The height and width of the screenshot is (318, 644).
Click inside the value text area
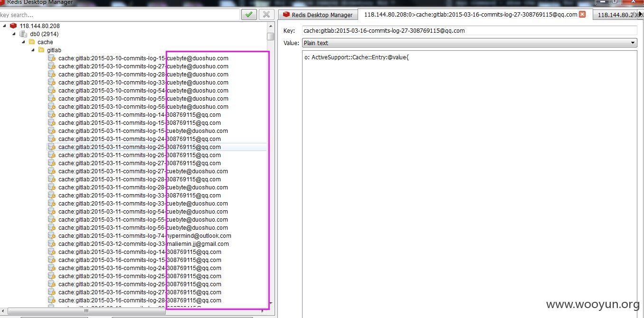coord(470,185)
